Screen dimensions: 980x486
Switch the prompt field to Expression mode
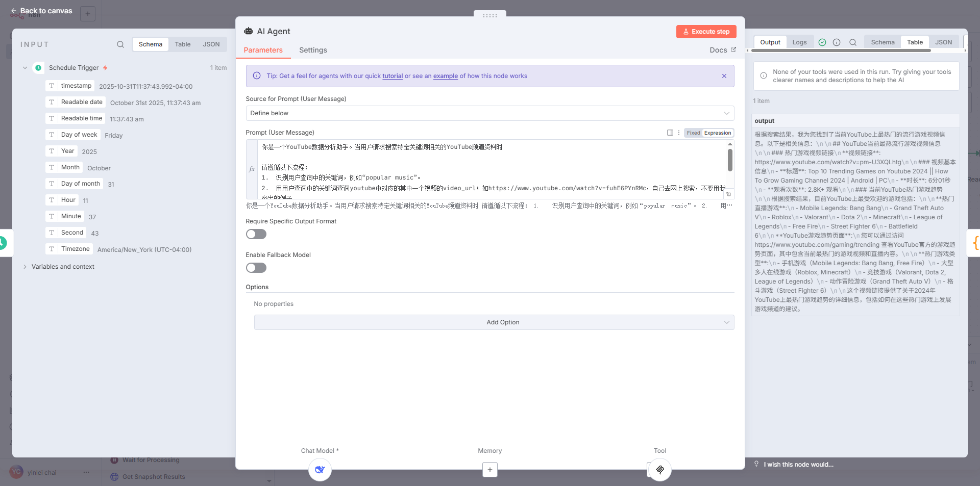pyautogui.click(x=718, y=133)
